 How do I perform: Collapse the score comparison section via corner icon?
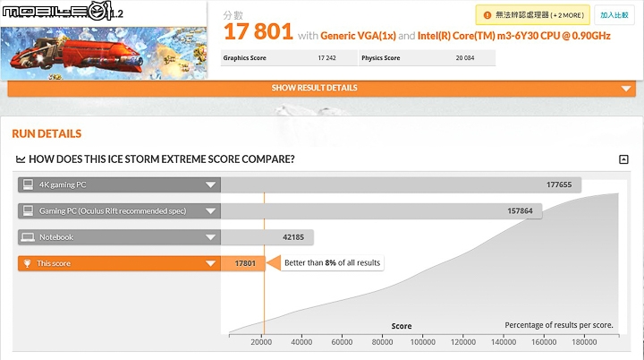pyautogui.click(x=623, y=159)
